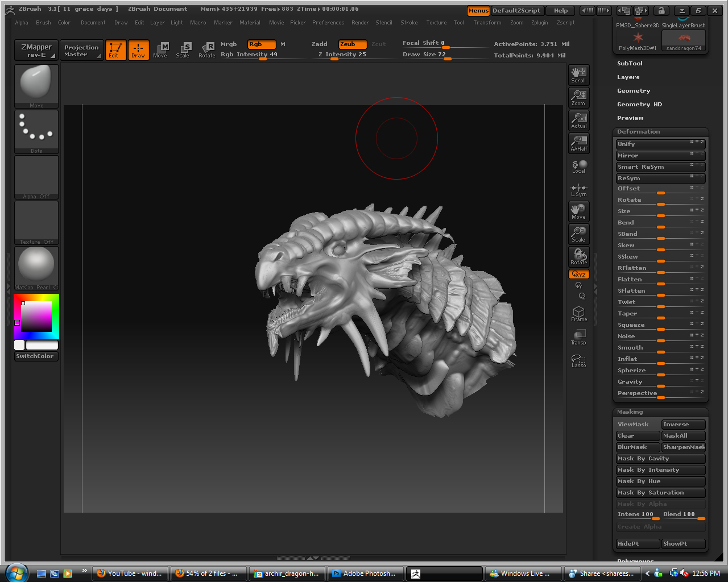Open the Stroke menu
Image resolution: width=728 pixels, height=582 pixels.
tap(409, 23)
